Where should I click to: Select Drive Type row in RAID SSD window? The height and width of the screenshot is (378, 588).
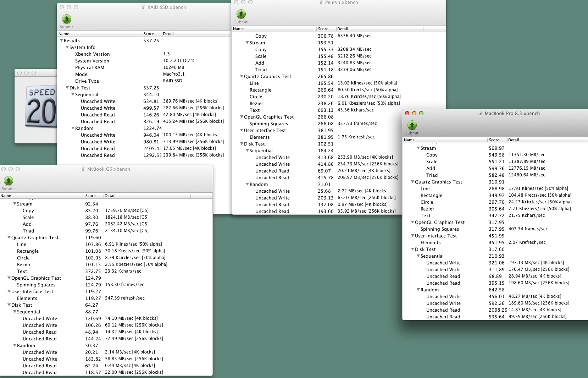tap(87, 81)
